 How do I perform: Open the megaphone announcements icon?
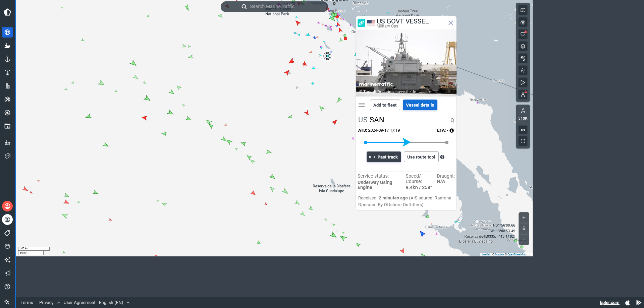pyautogui.click(x=7, y=273)
